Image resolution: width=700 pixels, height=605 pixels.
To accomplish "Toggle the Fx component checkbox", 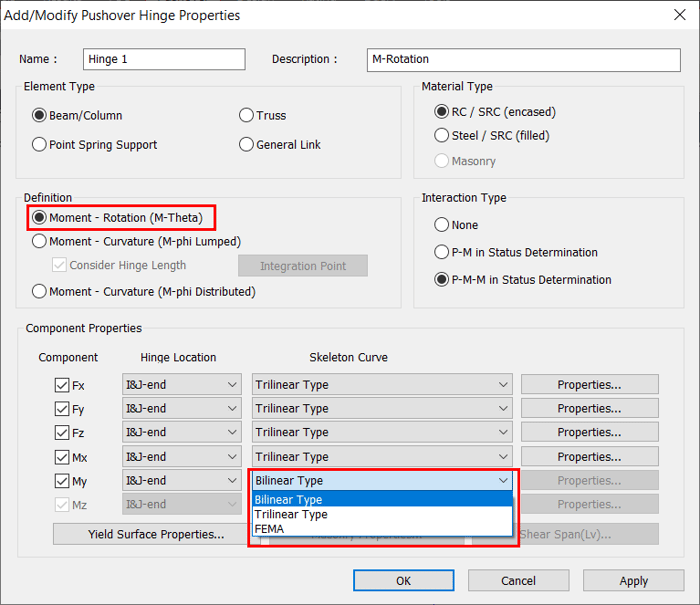I will 62,385.
